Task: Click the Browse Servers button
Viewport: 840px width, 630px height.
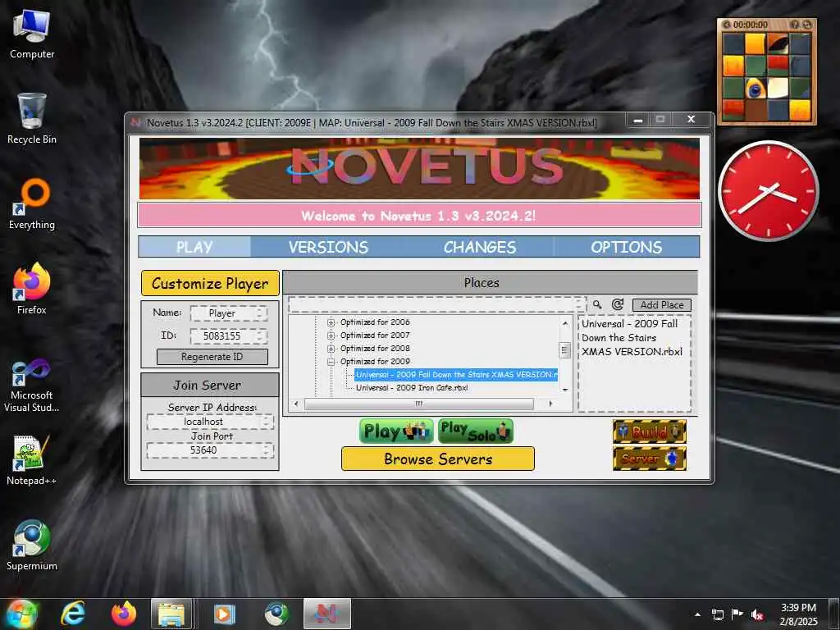Action: pos(438,459)
